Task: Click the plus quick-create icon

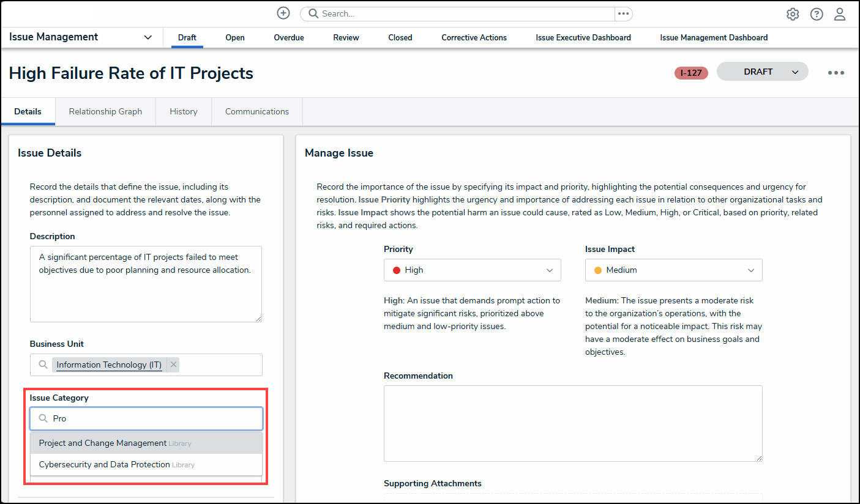Action: coord(283,13)
